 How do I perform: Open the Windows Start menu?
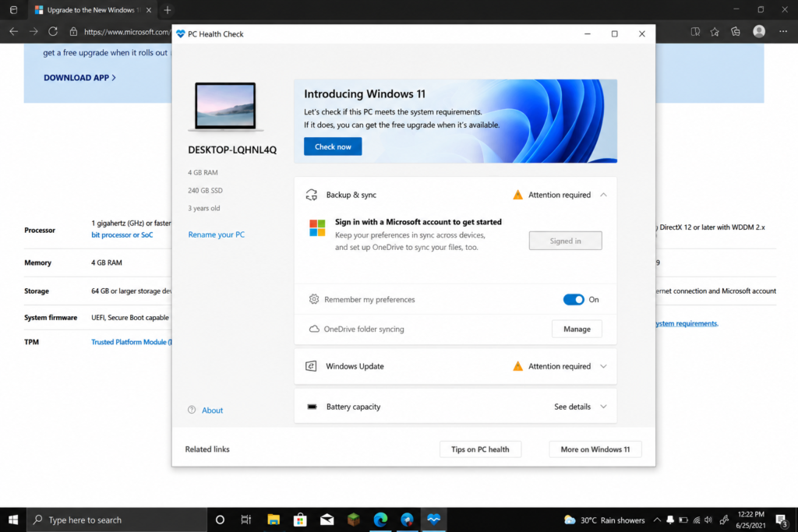click(x=13, y=520)
